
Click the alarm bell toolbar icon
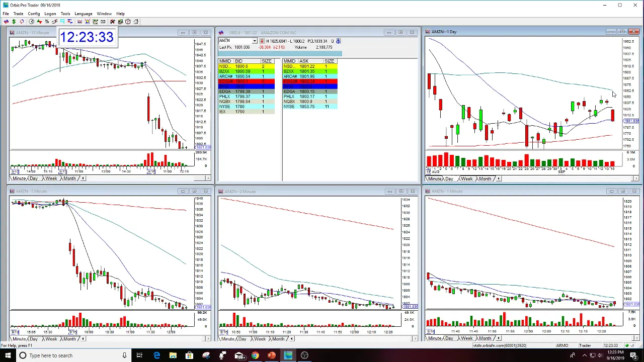(87, 22)
